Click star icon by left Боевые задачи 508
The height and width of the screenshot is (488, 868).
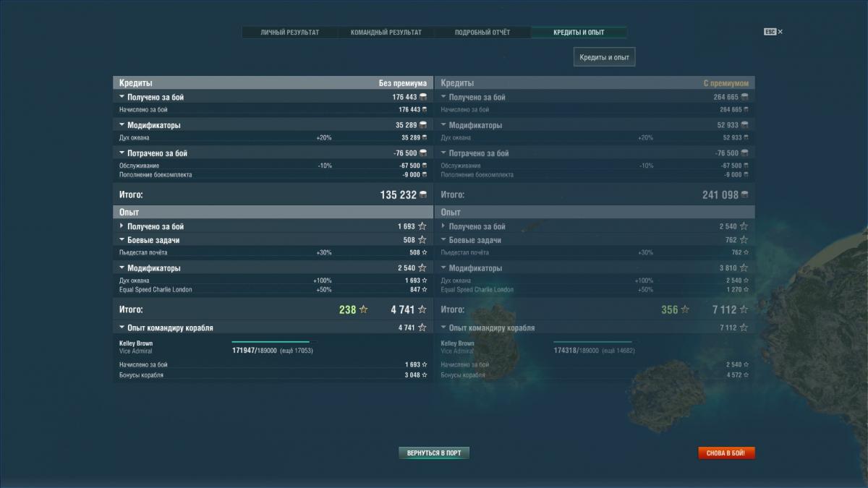click(422, 240)
